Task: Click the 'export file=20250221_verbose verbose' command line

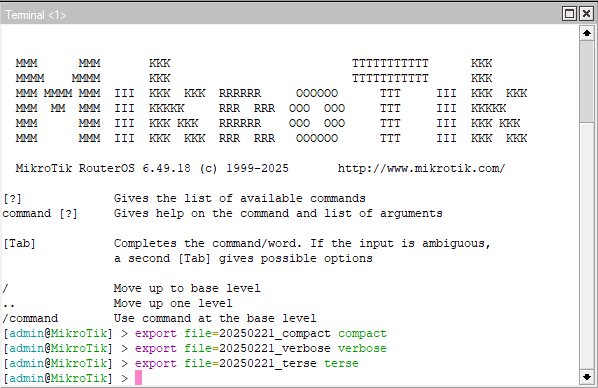Action: [260, 348]
